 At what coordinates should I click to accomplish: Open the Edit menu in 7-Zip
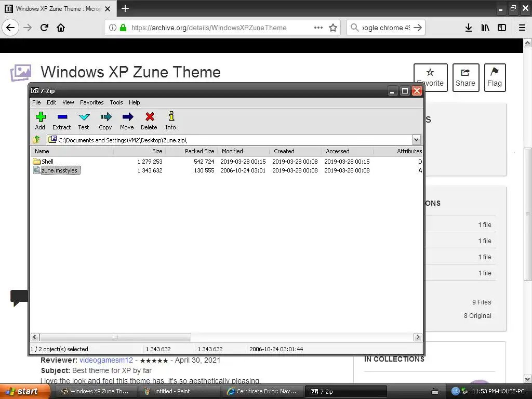tap(51, 102)
